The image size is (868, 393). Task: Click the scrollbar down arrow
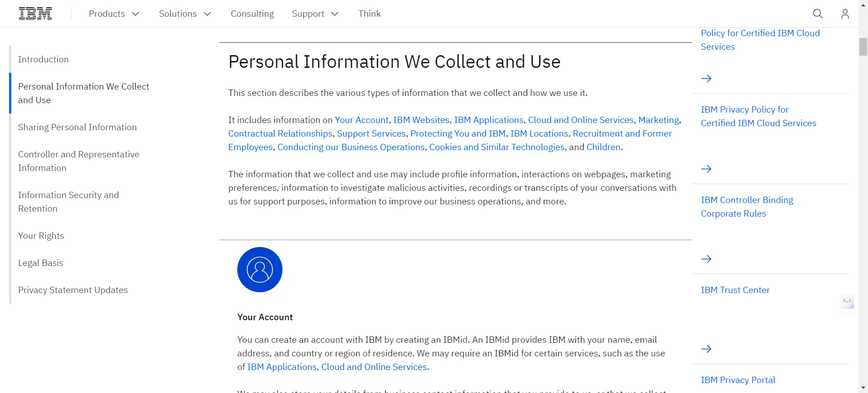point(863,388)
